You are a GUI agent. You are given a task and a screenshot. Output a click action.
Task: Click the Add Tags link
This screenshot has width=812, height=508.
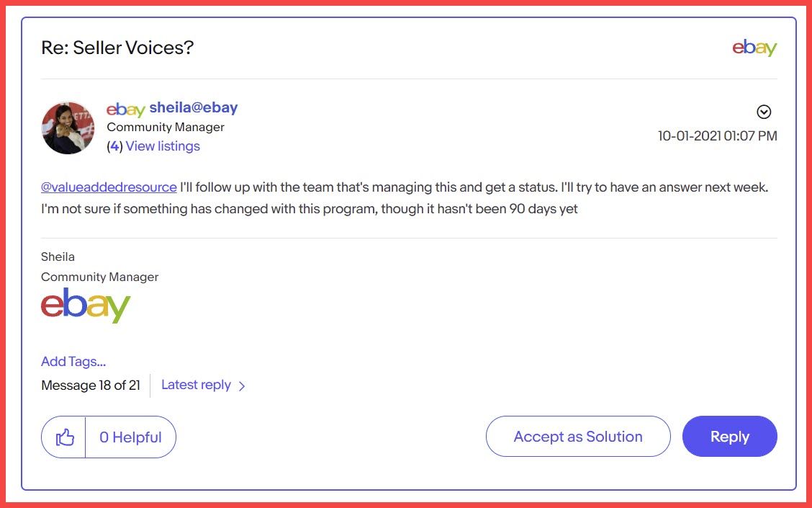pos(73,361)
